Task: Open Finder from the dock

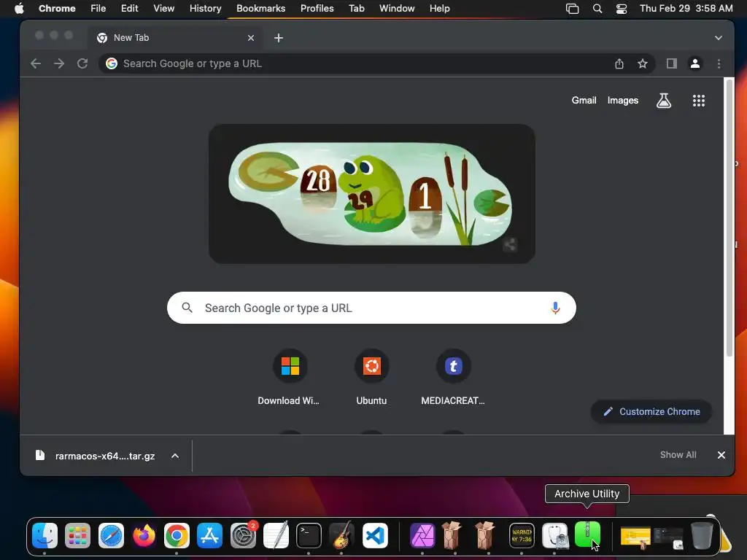Action: (44, 535)
